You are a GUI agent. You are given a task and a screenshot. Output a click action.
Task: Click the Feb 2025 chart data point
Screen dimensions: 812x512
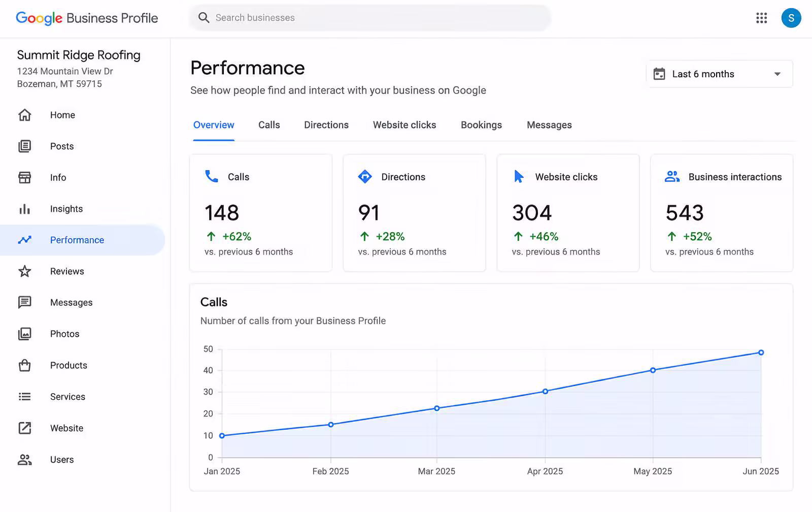(331, 425)
